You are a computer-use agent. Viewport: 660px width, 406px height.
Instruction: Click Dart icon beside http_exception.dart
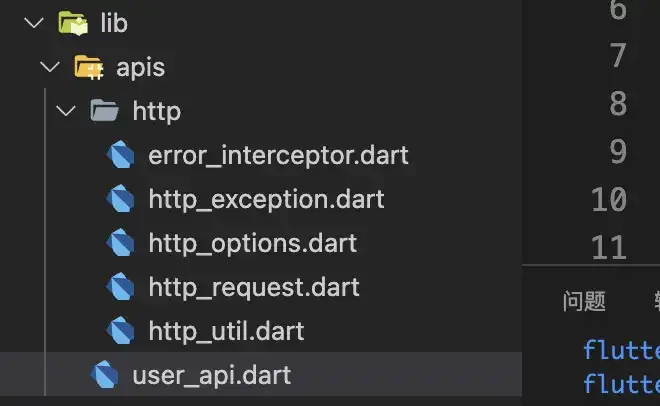pyautogui.click(x=120, y=198)
